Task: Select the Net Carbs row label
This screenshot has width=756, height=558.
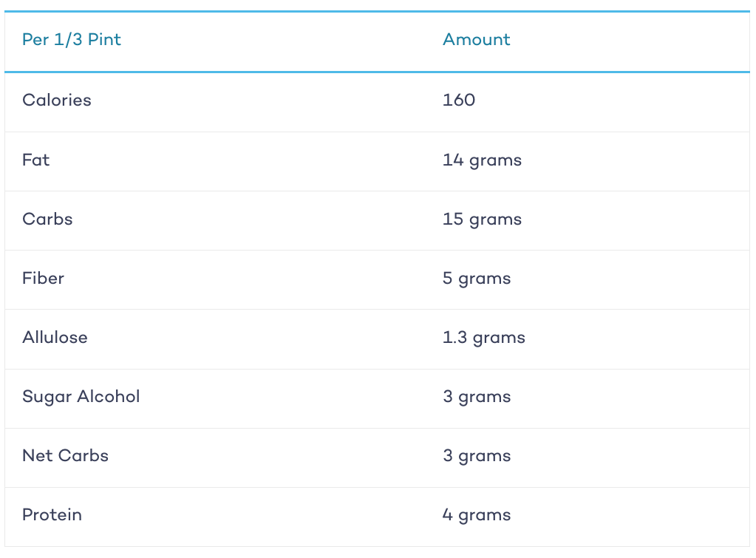Action: 65,455
